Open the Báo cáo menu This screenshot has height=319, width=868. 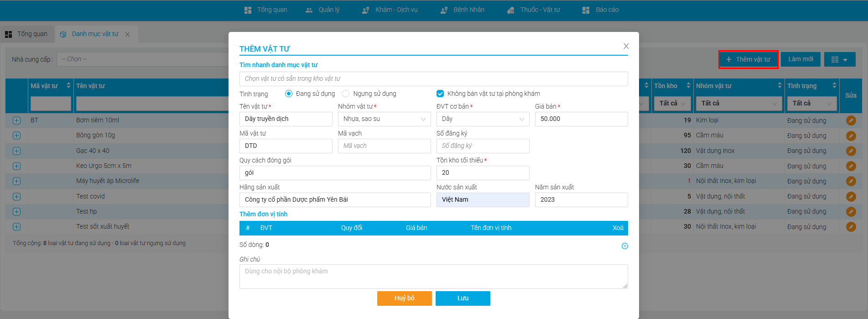tap(601, 10)
